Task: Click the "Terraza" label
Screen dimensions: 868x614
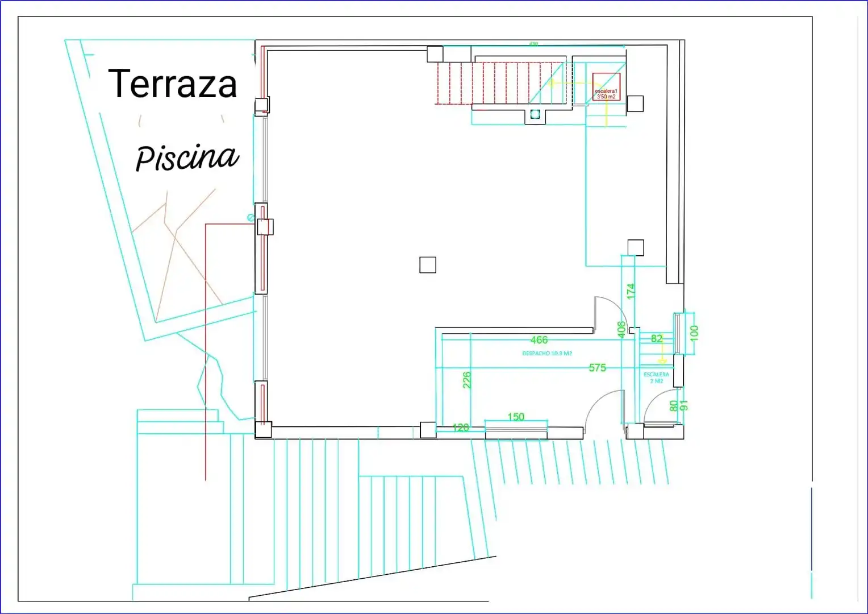Action: [173, 84]
